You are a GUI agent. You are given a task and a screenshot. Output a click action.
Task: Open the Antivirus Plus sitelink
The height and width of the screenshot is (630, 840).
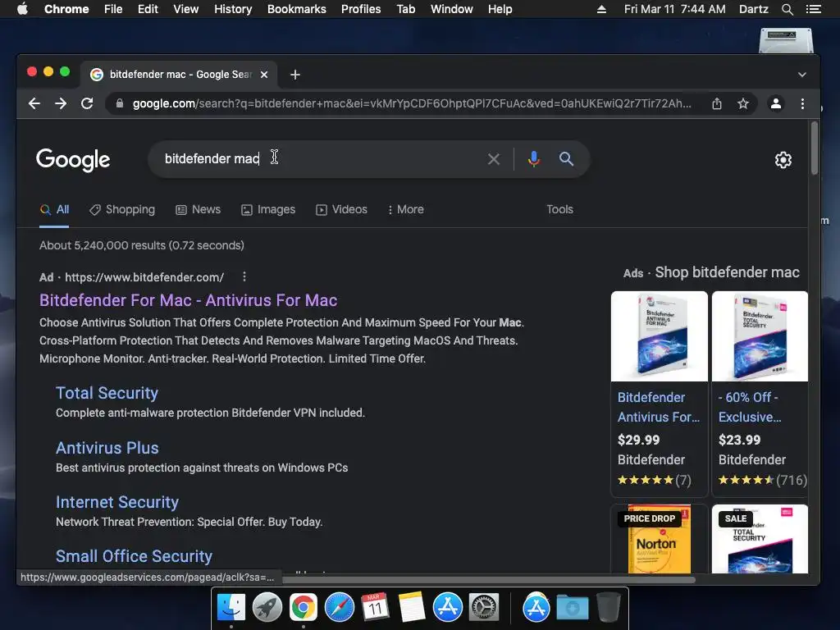(x=107, y=448)
